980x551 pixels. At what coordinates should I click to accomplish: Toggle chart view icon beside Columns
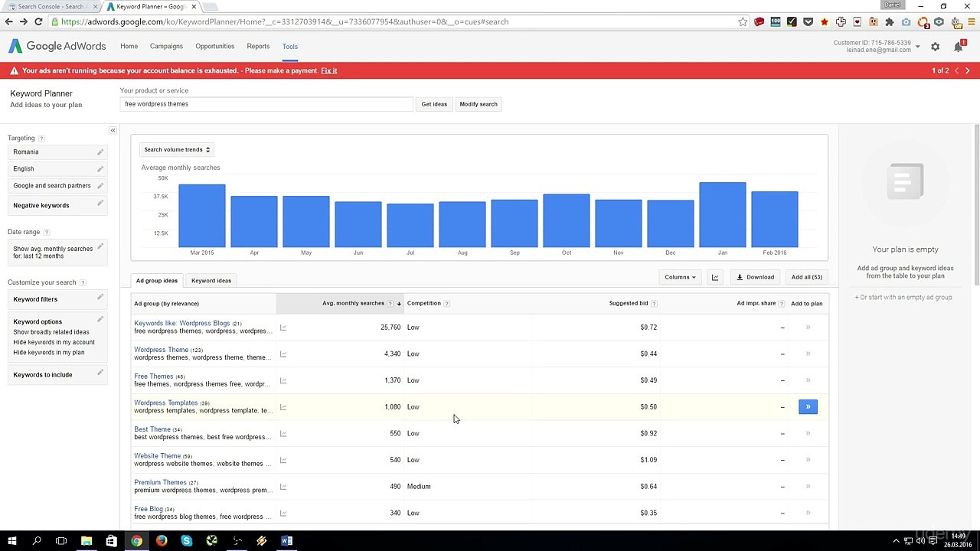(715, 277)
